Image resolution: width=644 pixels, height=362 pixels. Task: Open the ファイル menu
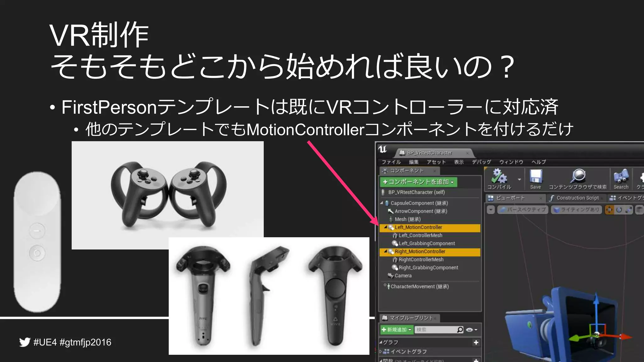pyautogui.click(x=391, y=162)
